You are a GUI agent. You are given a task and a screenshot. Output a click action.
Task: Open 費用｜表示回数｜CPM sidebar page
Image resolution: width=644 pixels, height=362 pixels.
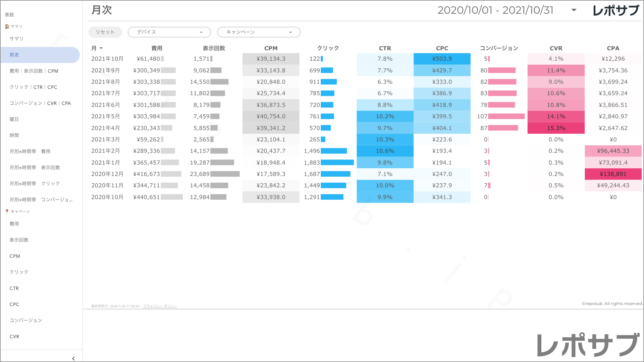click(34, 71)
